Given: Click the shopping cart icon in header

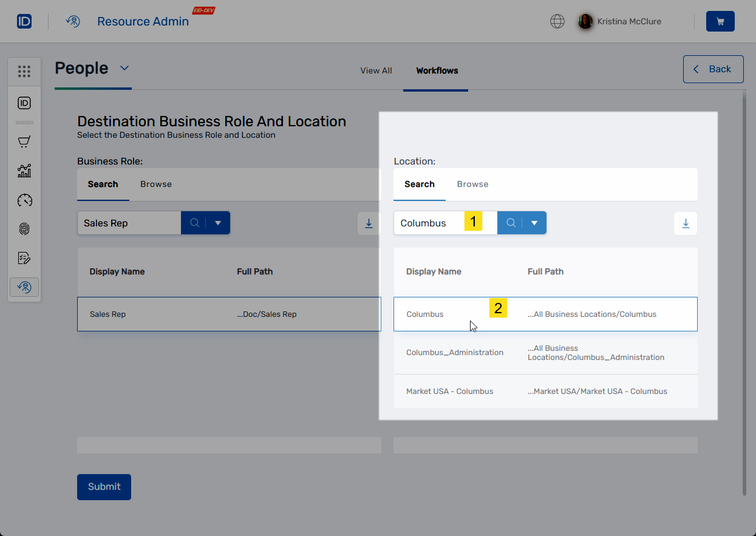Looking at the screenshot, I should tap(720, 21).
